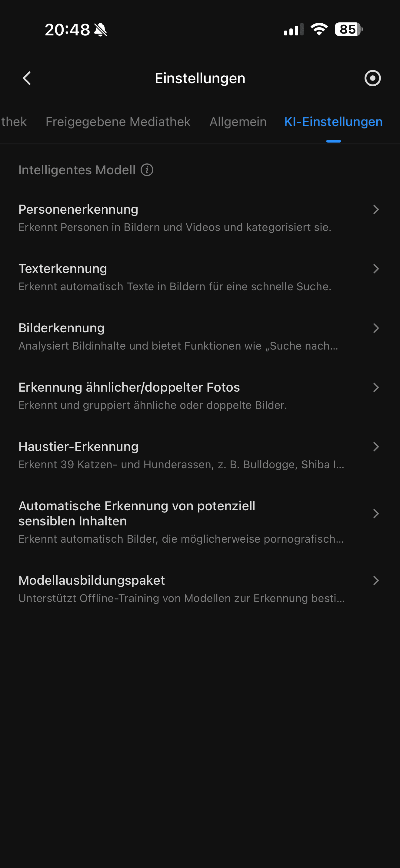The height and width of the screenshot is (868, 400).
Task: Tap the back arrow icon
Action: point(27,78)
